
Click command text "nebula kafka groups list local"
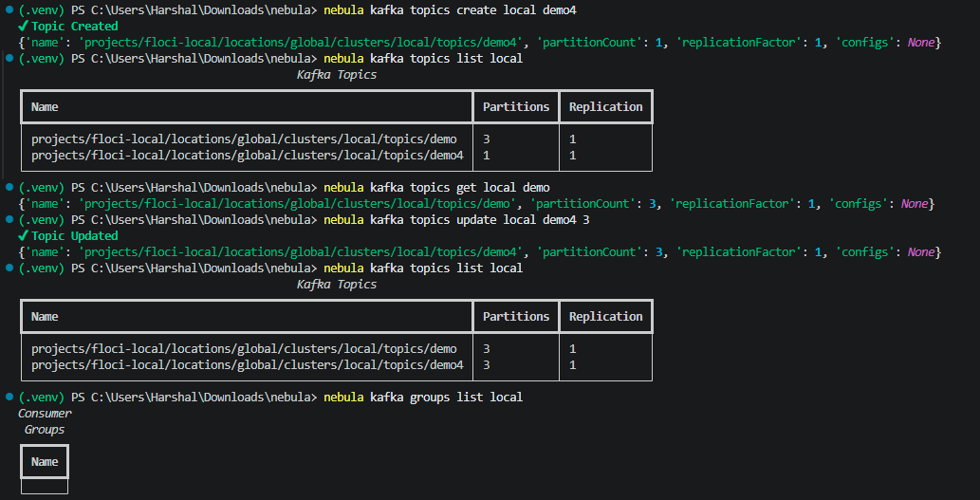click(x=423, y=398)
